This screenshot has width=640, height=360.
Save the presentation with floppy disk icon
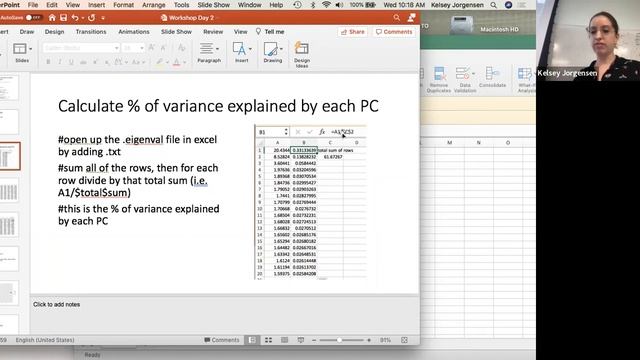(x=63, y=18)
